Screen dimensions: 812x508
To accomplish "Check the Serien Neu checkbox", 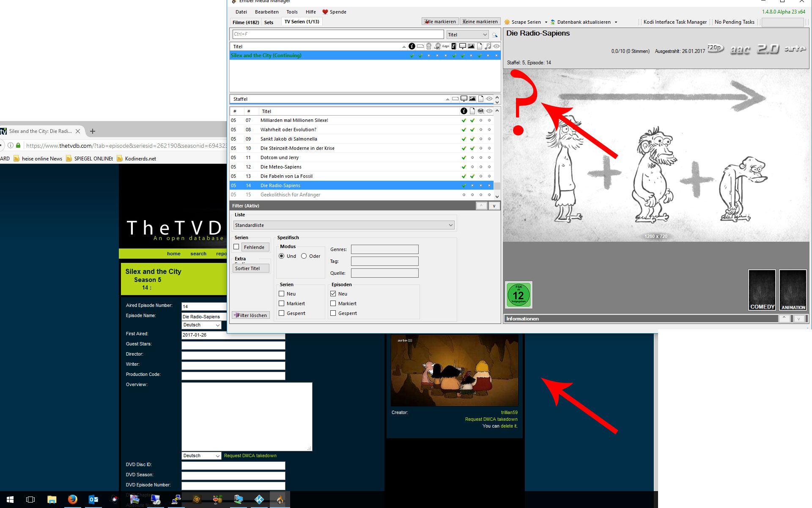I will click(x=282, y=294).
